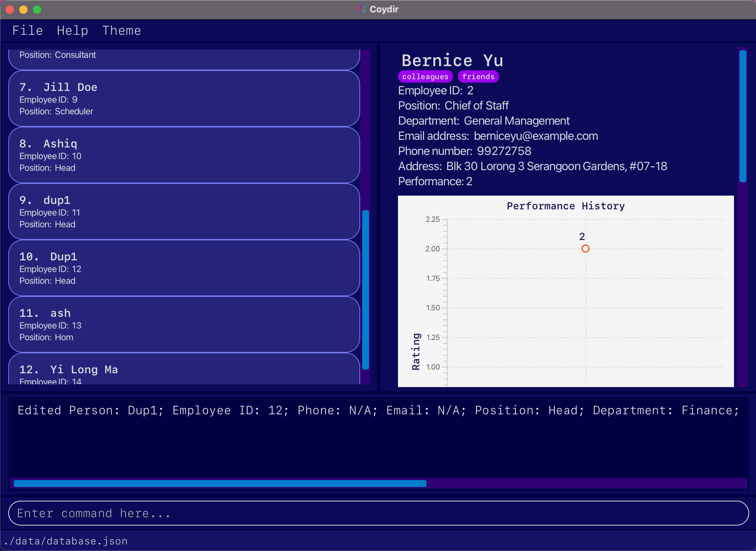Select the Ashiq employee card
The width and height of the screenshot is (756, 551).
[184, 155]
